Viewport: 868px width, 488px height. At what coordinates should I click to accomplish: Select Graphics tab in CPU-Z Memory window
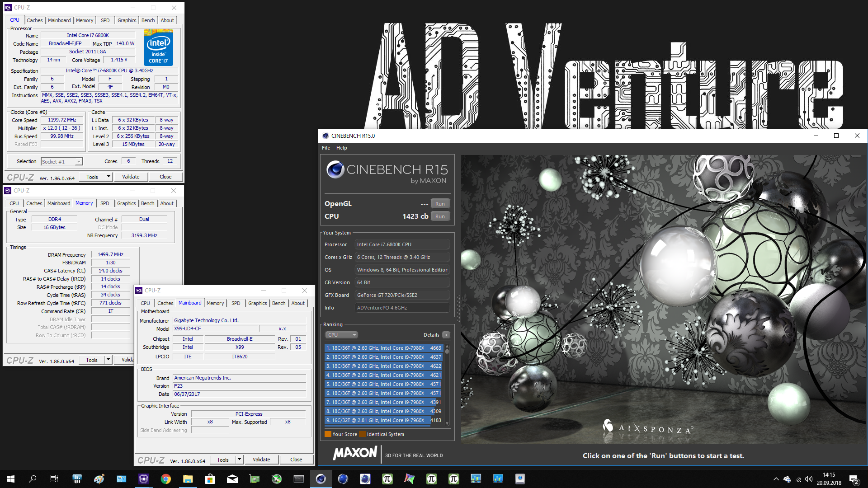[x=126, y=203]
